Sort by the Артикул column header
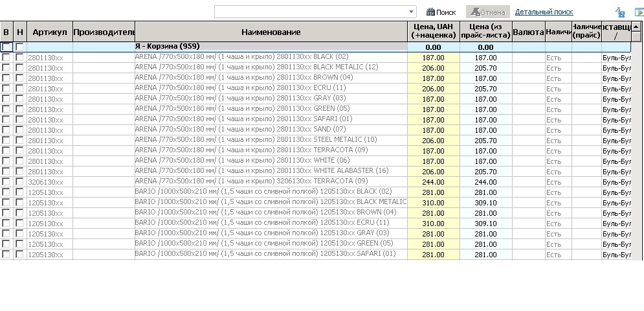 50,32
